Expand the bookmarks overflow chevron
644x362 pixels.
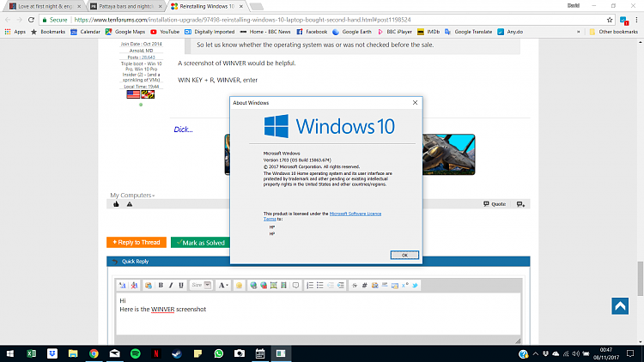pyautogui.click(x=578, y=32)
